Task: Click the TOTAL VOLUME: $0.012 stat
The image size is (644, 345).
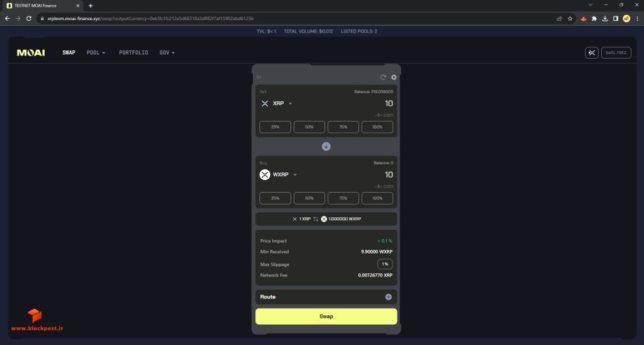Action: click(x=308, y=31)
